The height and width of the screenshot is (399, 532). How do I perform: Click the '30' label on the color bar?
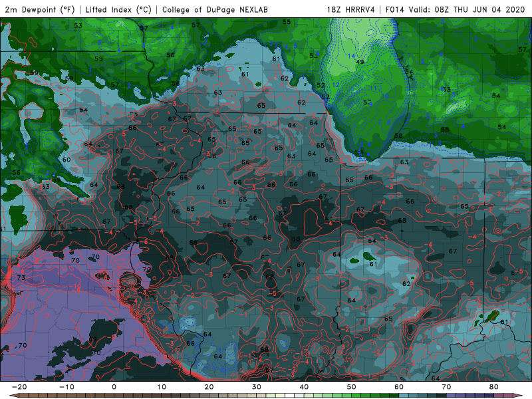pos(257,387)
